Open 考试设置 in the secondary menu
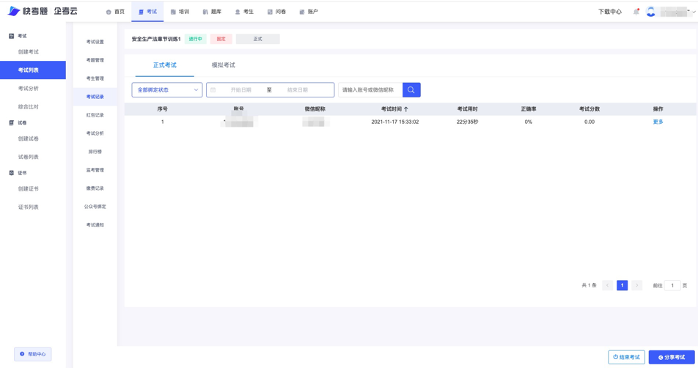Screen dimensions: 698x368 [x=95, y=42]
